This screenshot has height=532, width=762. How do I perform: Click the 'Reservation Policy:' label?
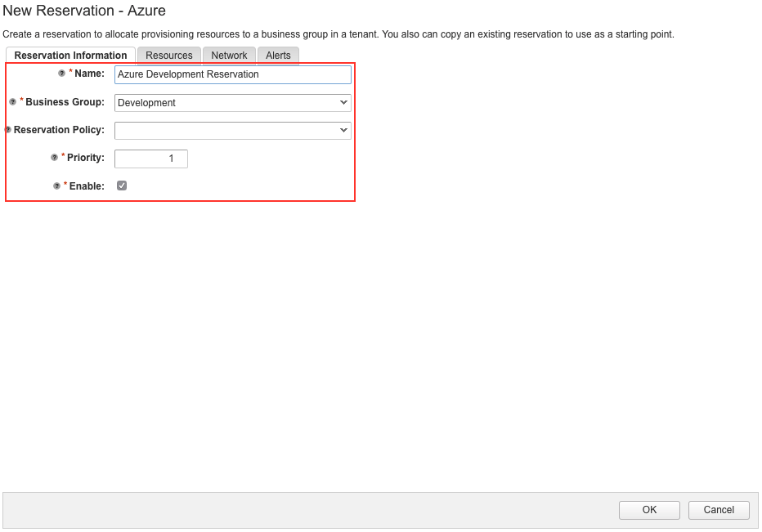tap(60, 130)
